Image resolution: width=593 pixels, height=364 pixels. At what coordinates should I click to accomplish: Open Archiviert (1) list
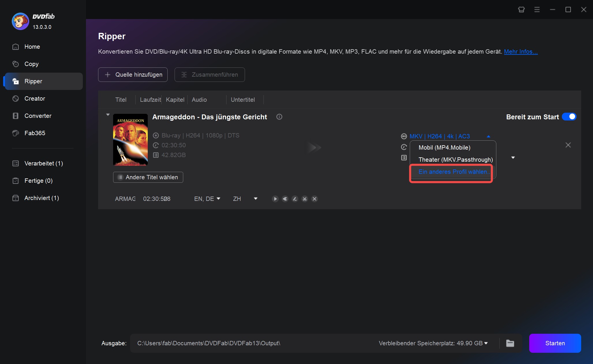pyautogui.click(x=44, y=198)
